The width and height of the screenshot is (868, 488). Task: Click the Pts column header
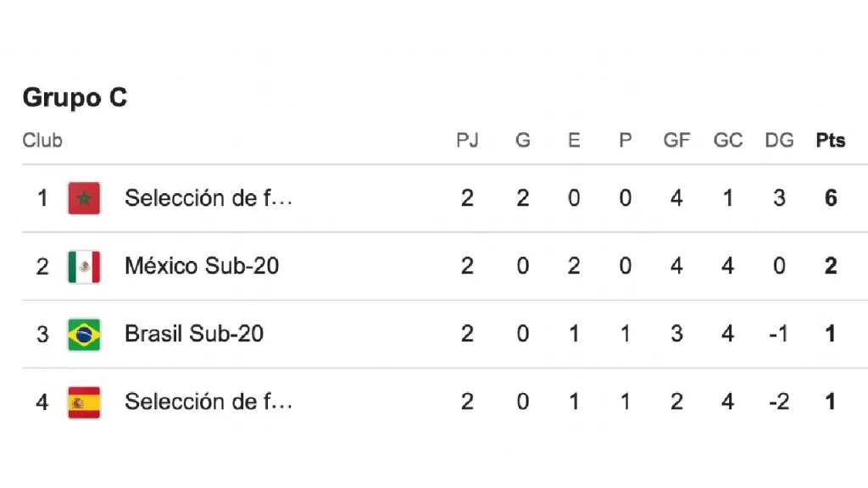tap(831, 141)
